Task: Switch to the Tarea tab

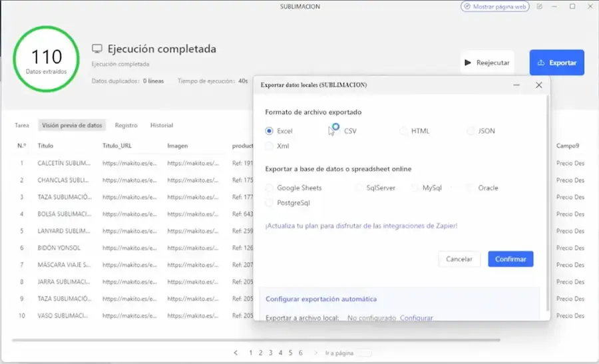Action: [22, 125]
